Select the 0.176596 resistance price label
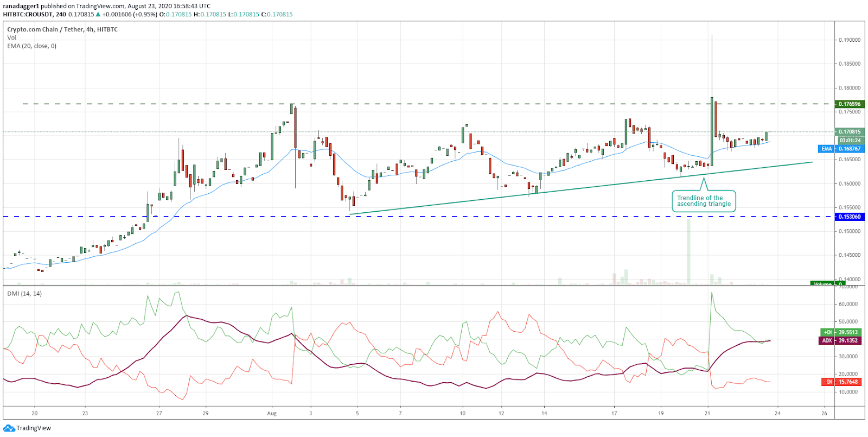 (849, 104)
